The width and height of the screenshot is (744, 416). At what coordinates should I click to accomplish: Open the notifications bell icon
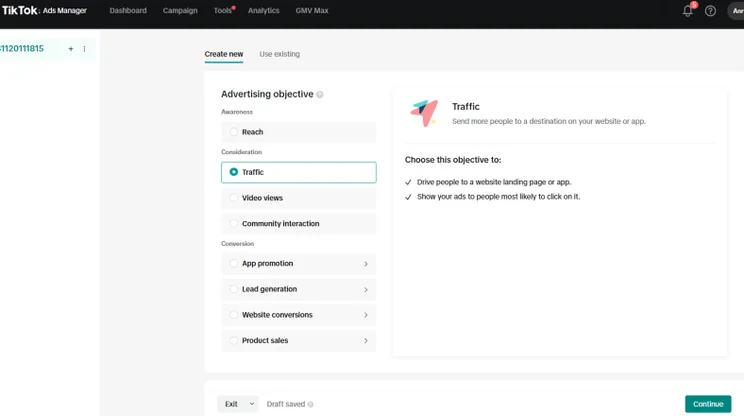coord(688,11)
